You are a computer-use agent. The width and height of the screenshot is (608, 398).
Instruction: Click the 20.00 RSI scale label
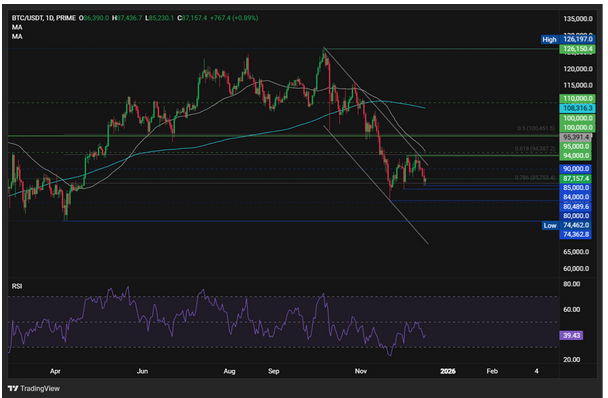[571, 360]
